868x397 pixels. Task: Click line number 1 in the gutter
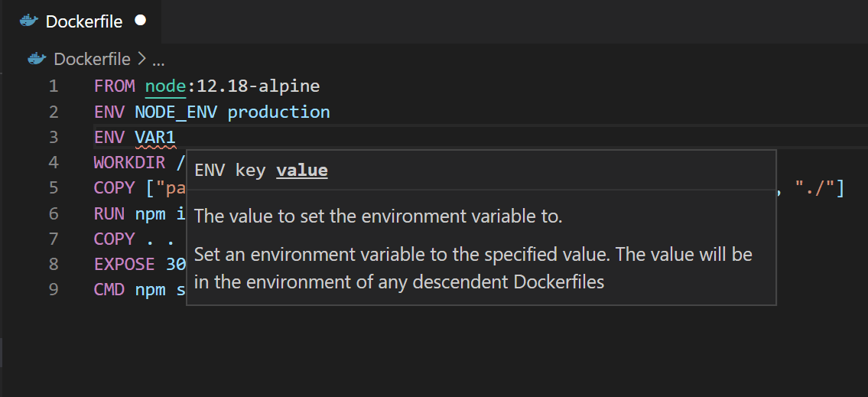pos(53,86)
